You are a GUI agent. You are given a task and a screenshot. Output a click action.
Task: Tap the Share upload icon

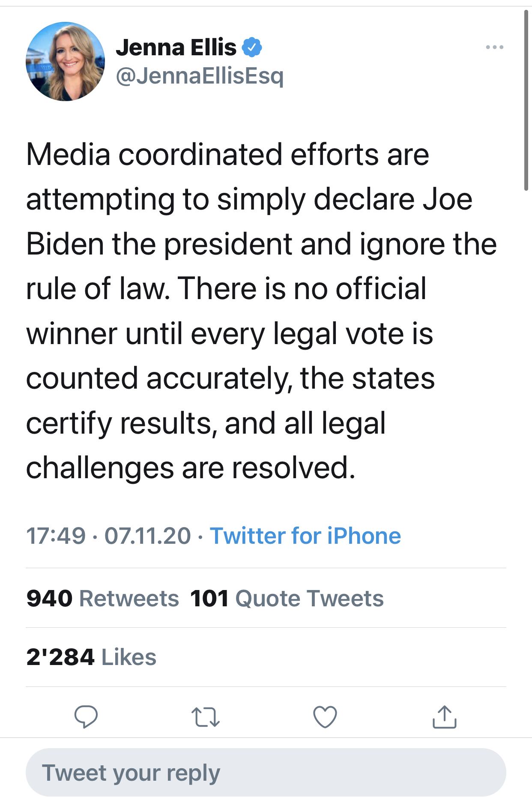444,717
